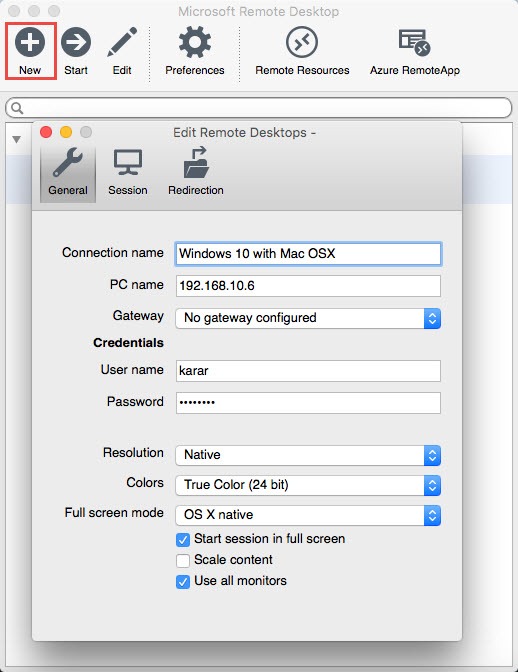The image size is (518, 672).
Task: Open the Gateway dropdown
Action: pyautogui.click(x=308, y=318)
